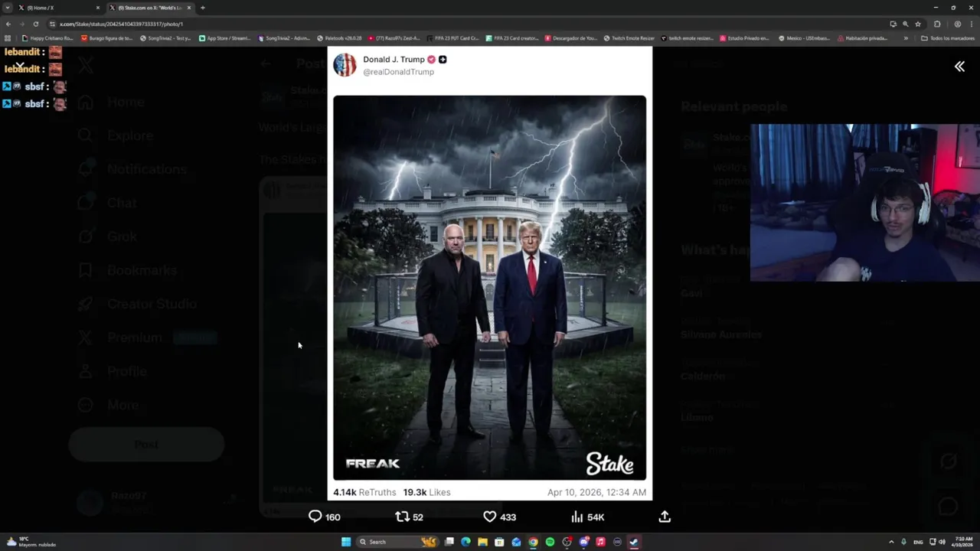Open replies via the 160 comment icon
The height and width of the screenshot is (551, 980).
[324, 517]
